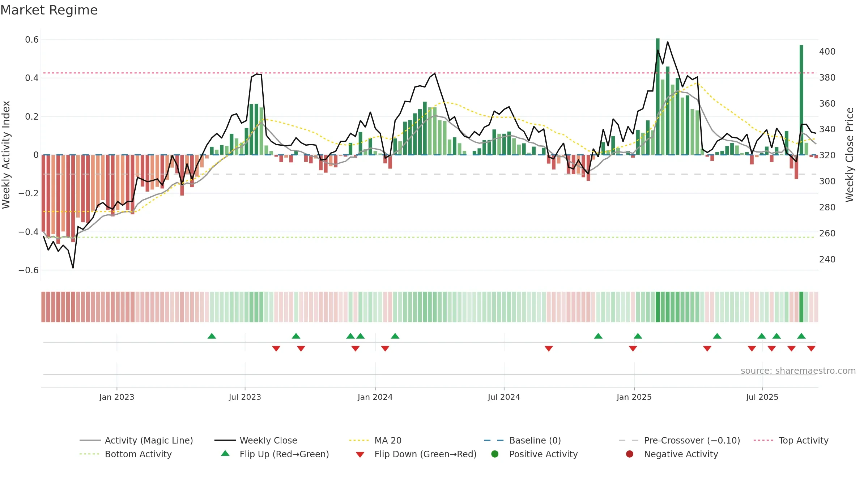Select the Jan 2023 x-axis label
This screenshot has height=488, width=868.
[117, 397]
